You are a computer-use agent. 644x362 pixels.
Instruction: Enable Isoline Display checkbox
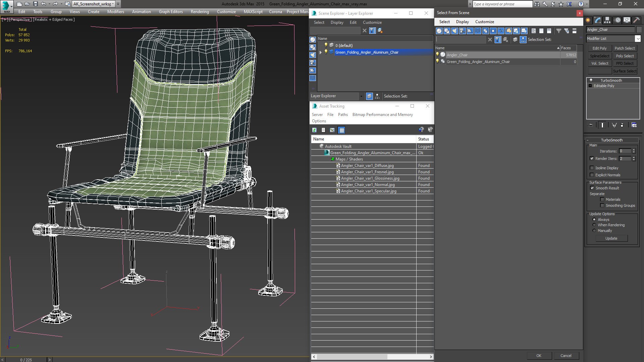[x=592, y=168]
